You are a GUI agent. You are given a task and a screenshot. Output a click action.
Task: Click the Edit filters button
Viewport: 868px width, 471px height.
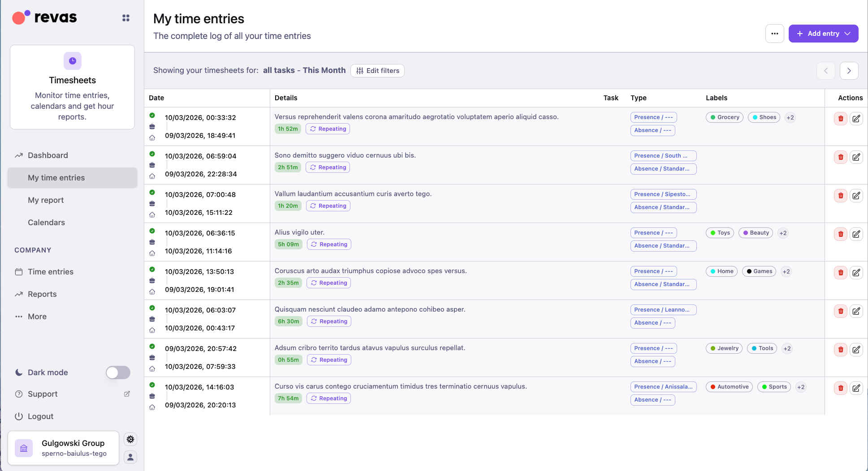click(x=377, y=71)
